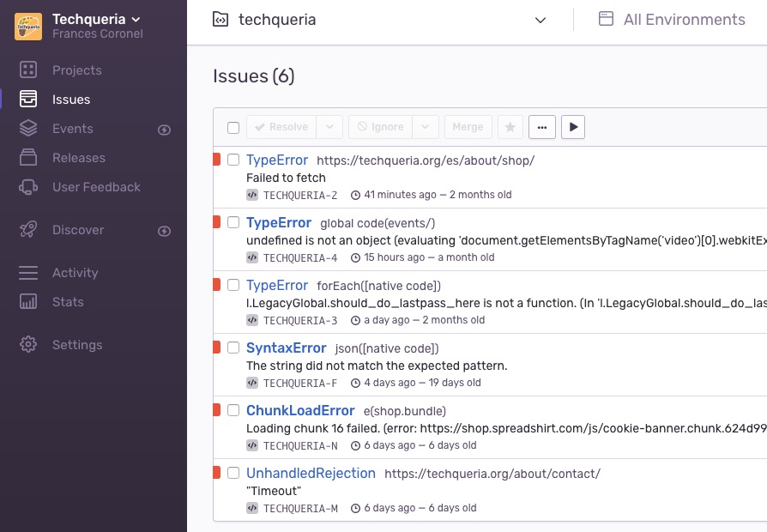This screenshot has height=532, width=767.
Task: Open the All Environments selector
Action: tap(672, 20)
